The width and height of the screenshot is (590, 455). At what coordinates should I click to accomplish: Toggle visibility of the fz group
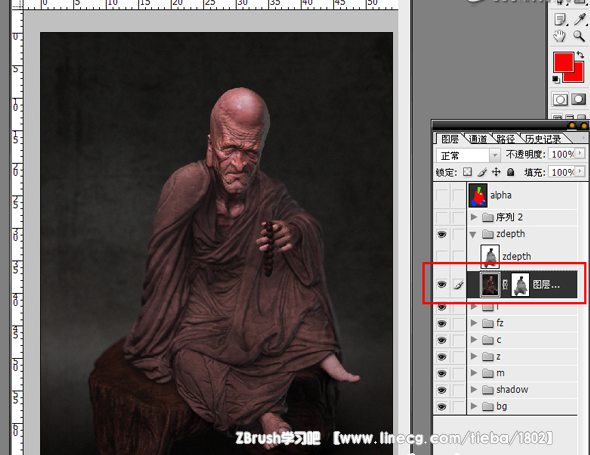point(442,323)
